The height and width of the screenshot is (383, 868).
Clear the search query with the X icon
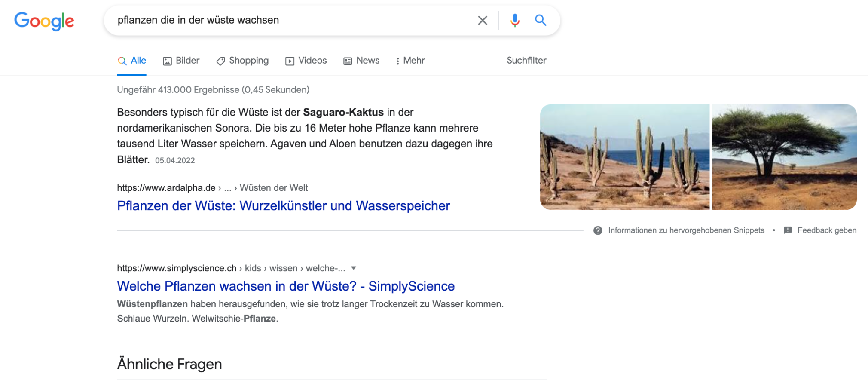tap(482, 20)
